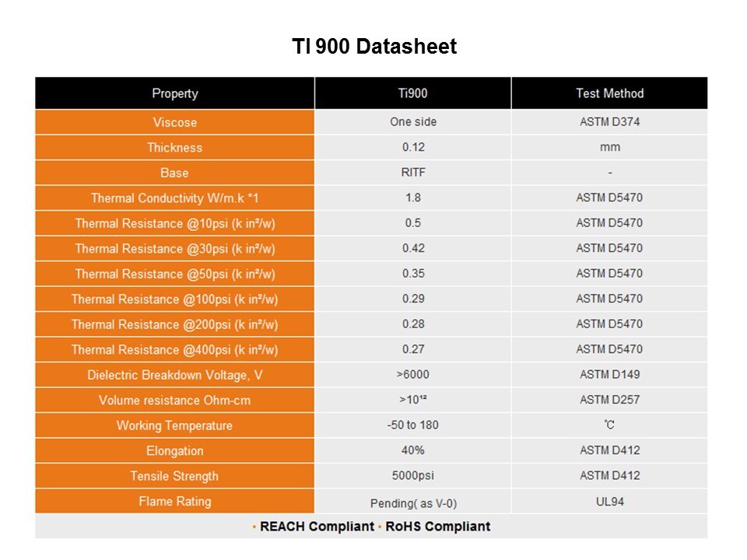Select Thermal Resistance @400psi row label
This screenshot has width=747, height=560.
[x=175, y=350]
